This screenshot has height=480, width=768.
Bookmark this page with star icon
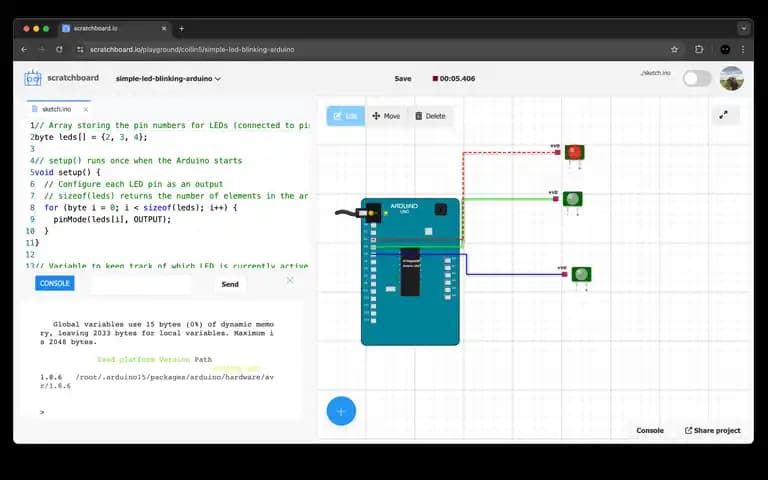click(x=674, y=49)
